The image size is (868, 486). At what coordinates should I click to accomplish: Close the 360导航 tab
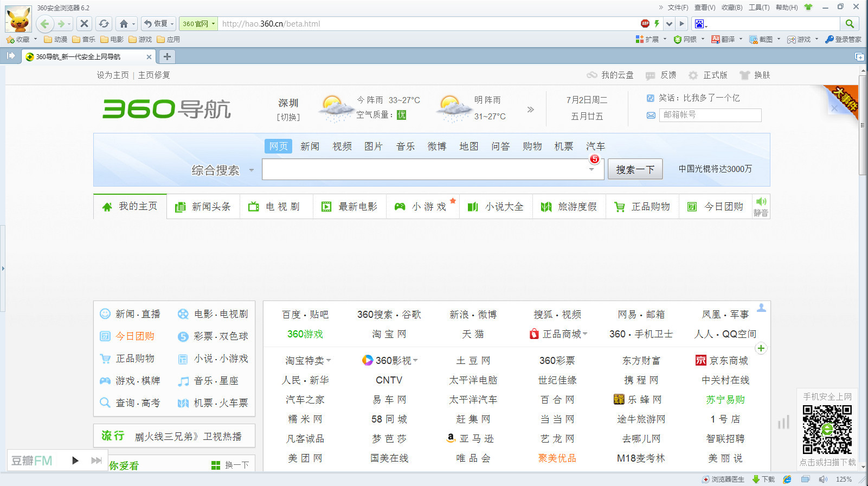[x=149, y=56]
